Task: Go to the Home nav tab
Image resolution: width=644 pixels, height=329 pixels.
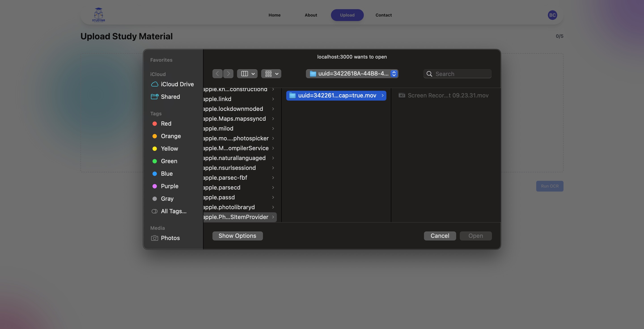Action: (x=275, y=15)
